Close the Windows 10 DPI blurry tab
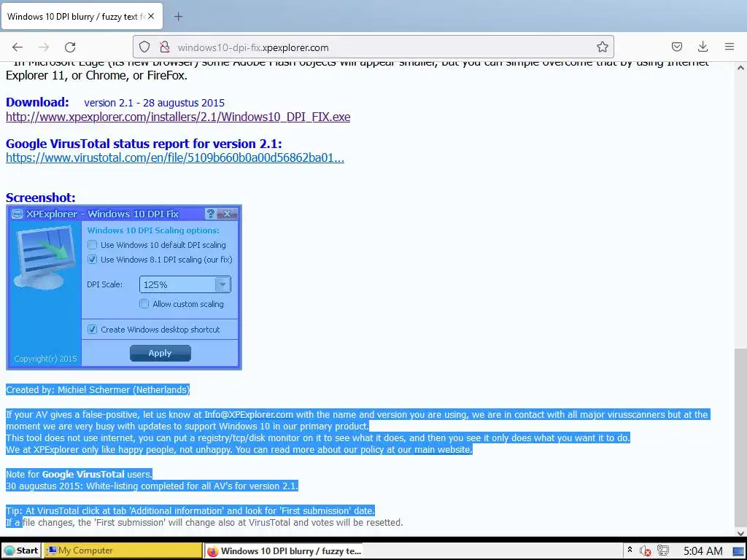747x560 pixels. point(151,16)
